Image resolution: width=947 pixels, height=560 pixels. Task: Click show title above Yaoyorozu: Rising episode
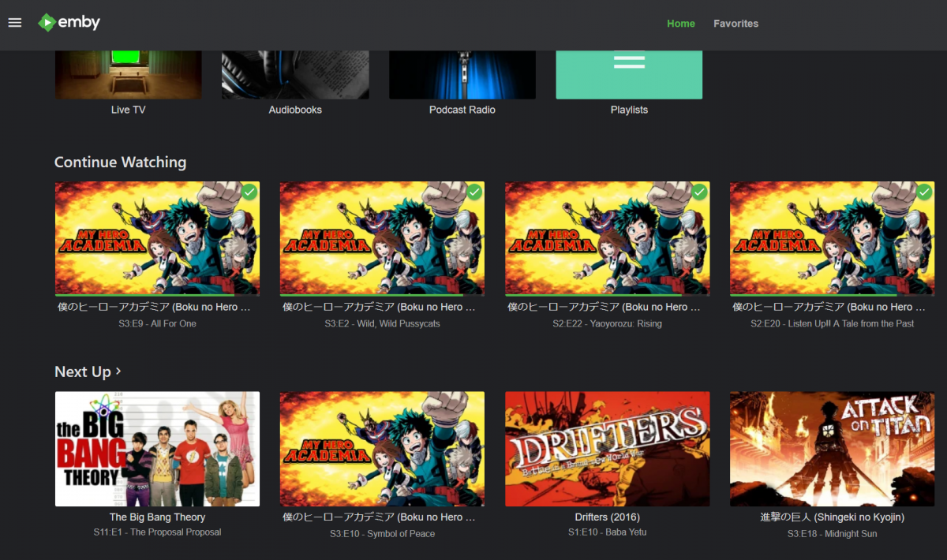pos(604,307)
